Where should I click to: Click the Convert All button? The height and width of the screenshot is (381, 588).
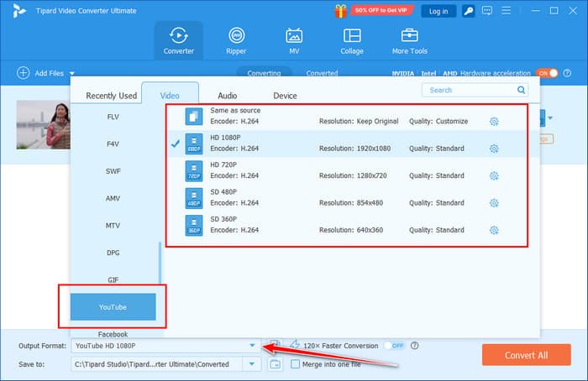[x=526, y=354]
